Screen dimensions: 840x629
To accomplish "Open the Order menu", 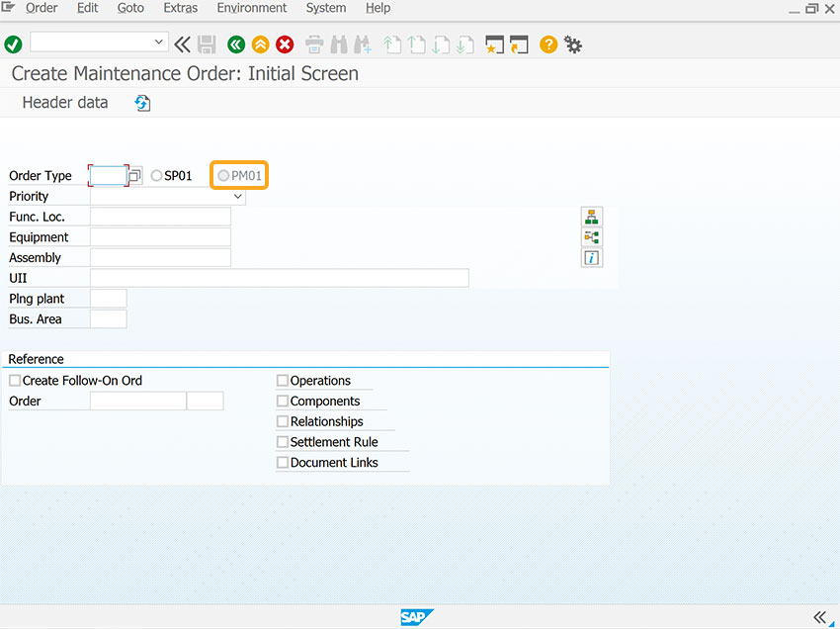I will pyautogui.click(x=42, y=8).
